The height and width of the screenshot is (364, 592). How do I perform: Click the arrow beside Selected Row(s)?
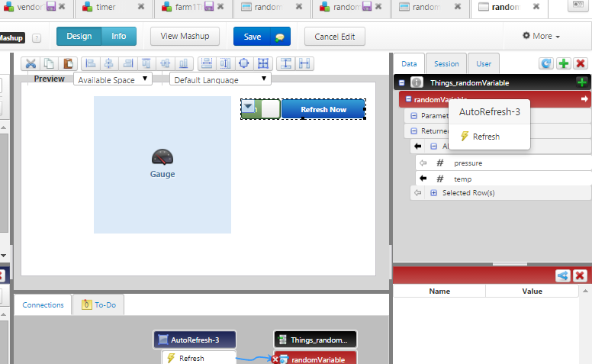point(417,193)
